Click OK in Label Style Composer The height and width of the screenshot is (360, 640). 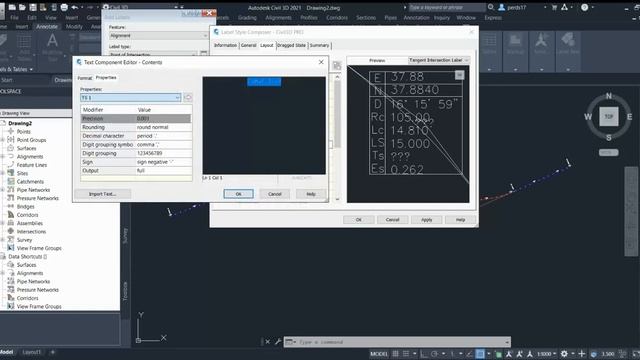[359, 220]
